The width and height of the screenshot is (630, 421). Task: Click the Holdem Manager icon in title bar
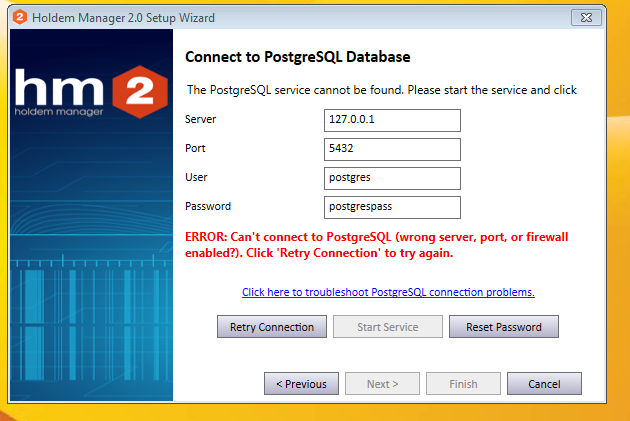point(19,18)
